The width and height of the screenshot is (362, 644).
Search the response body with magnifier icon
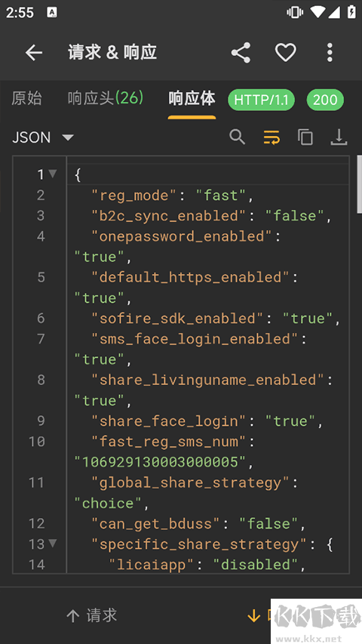click(x=238, y=137)
